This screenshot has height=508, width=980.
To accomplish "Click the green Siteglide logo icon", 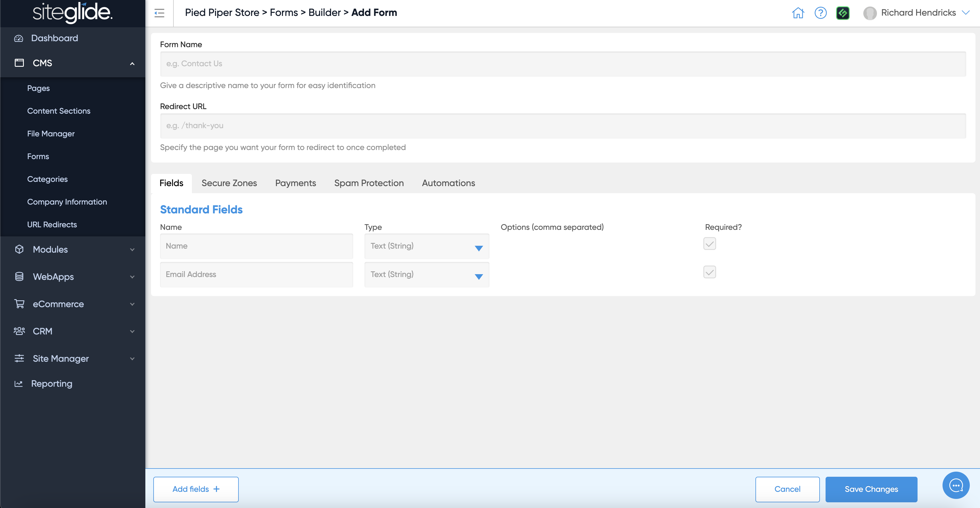I will click(x=843, y=13).
